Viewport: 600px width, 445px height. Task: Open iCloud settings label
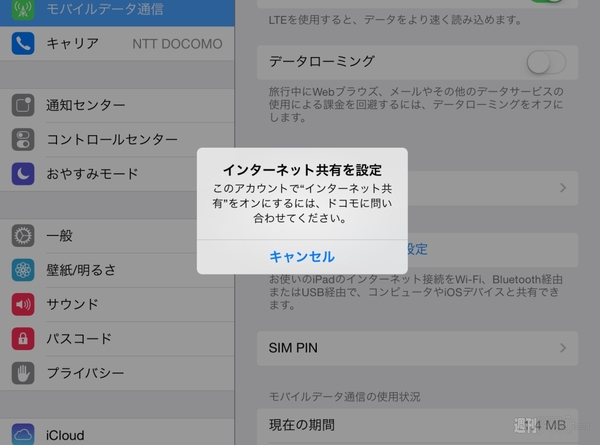(65, 435)
